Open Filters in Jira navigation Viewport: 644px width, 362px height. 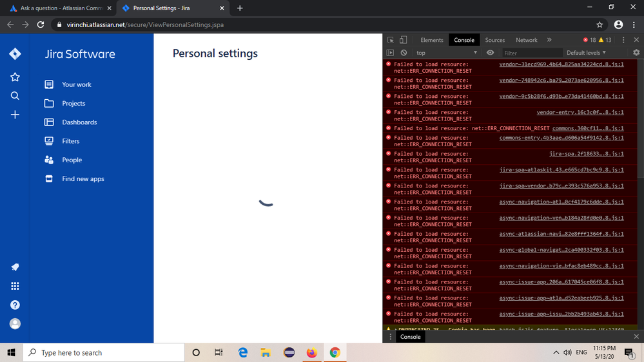tap(71, 141)
